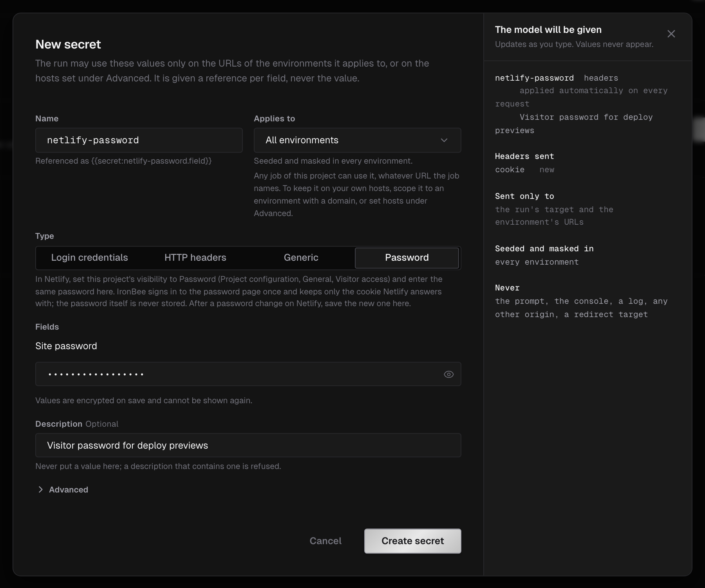
Task: Focus the Site password field
Action: click(x=248, y=374)
